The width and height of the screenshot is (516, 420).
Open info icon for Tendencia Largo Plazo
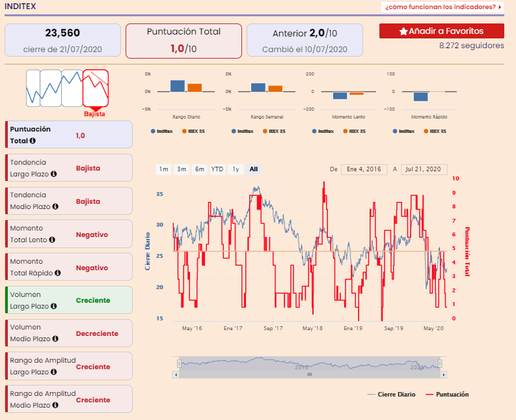(x=53, y=174)
